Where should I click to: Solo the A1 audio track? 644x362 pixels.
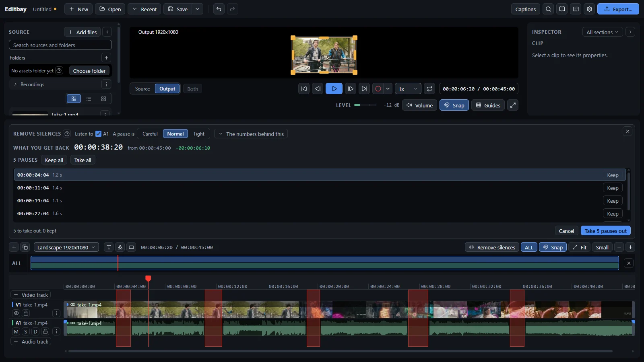[x=26, y=332]
